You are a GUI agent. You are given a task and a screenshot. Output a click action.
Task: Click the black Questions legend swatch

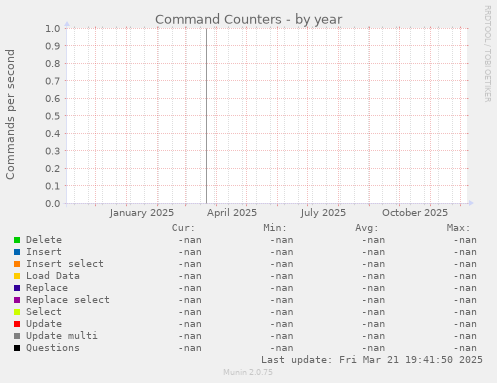click(x=17, y=348)
